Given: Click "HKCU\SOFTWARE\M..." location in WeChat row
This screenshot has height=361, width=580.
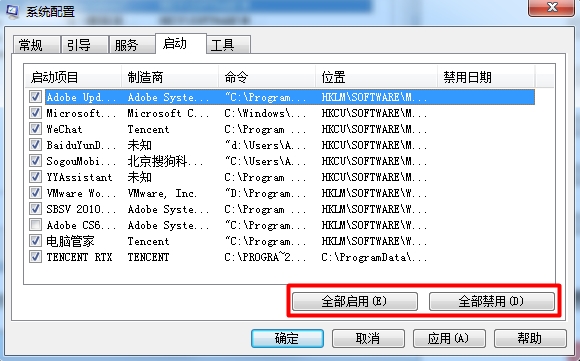Looking at the screenshot, I should 374,129.
